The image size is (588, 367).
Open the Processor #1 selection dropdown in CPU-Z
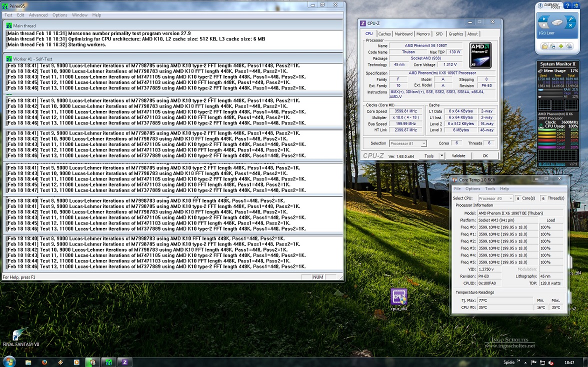[407, 143]
